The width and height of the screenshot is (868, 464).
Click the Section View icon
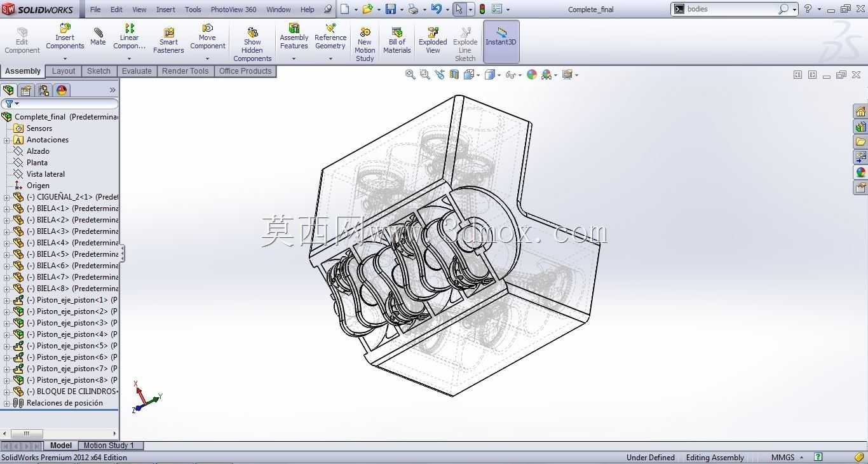pyautogui.click(x=454, y=74)
